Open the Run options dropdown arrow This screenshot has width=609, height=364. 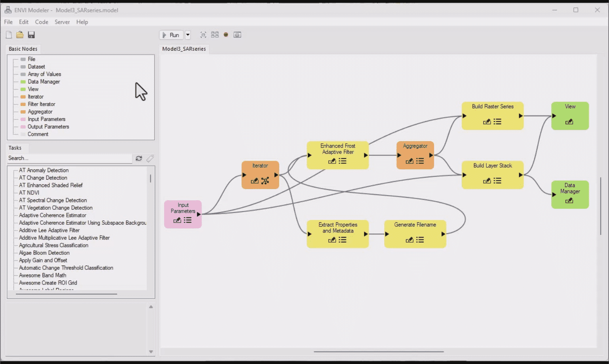[188, 35]
